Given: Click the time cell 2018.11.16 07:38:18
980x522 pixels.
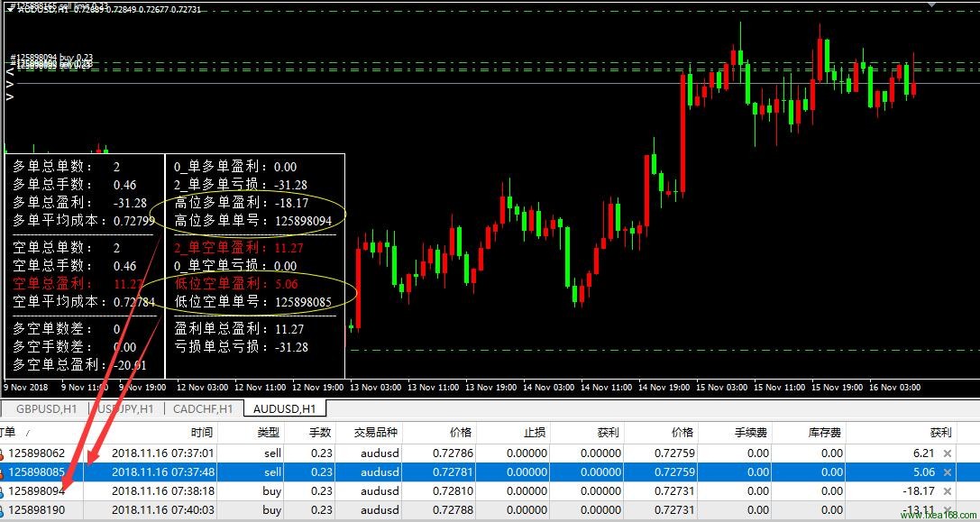Looking at the screenshot, I should (x=162, y=491).
